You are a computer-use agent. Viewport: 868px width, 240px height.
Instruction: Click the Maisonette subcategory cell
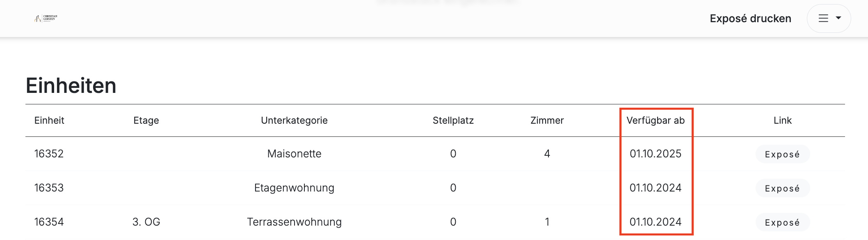point(294,154)
